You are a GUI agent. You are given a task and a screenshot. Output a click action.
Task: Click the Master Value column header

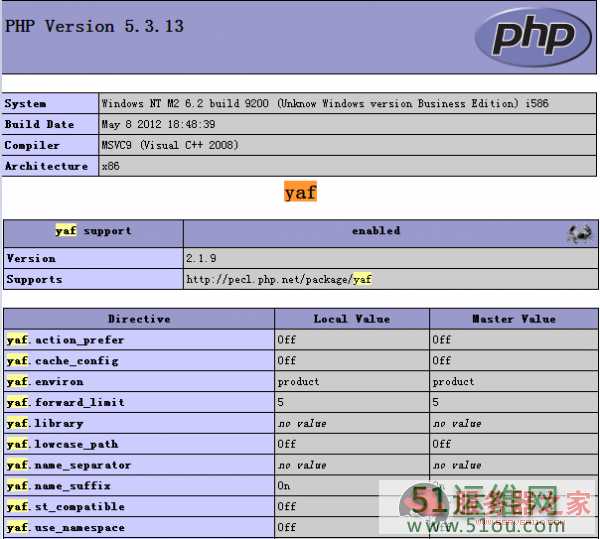[x=514, y=319]
